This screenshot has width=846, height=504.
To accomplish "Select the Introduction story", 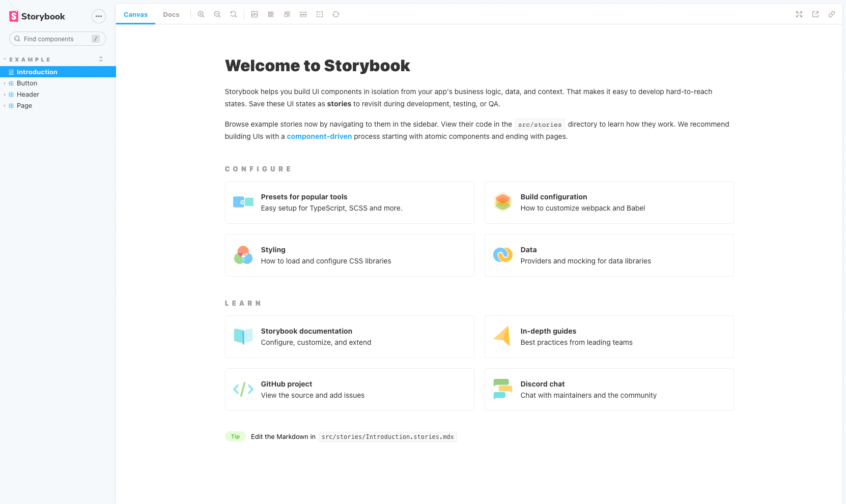I will pyautogui.click(x=58, y=72).
